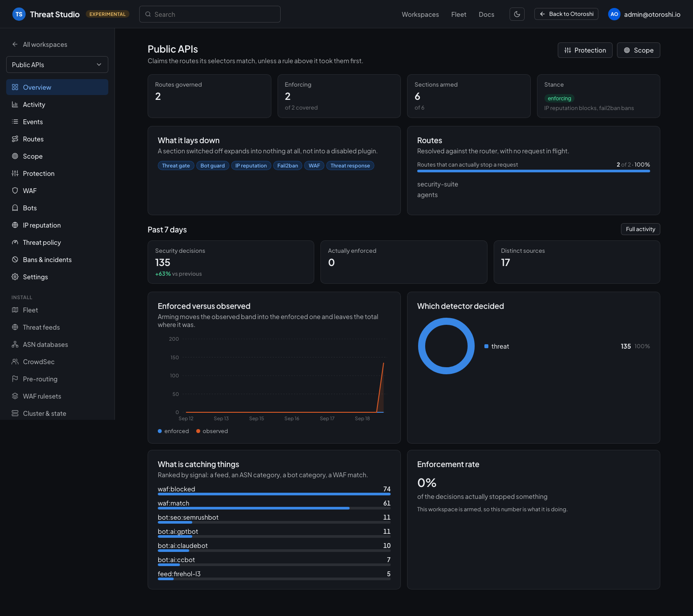Open Fleet in the top navigation

click(459, 14)
